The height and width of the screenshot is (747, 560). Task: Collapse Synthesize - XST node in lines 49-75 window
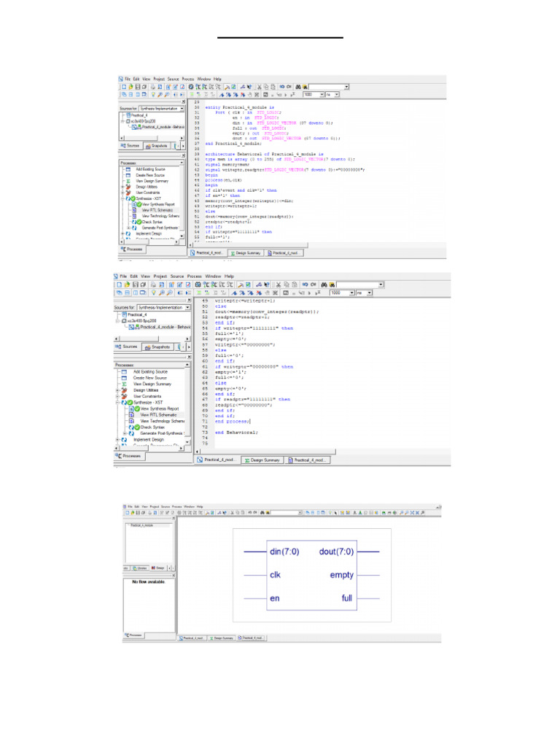(x=117, y=403)
